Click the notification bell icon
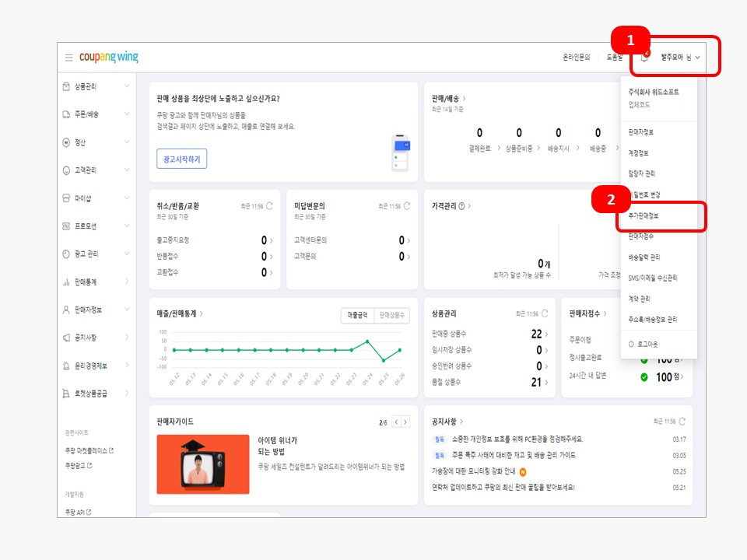This screenshot has height=560, width=747. click(x=644, y=58)
